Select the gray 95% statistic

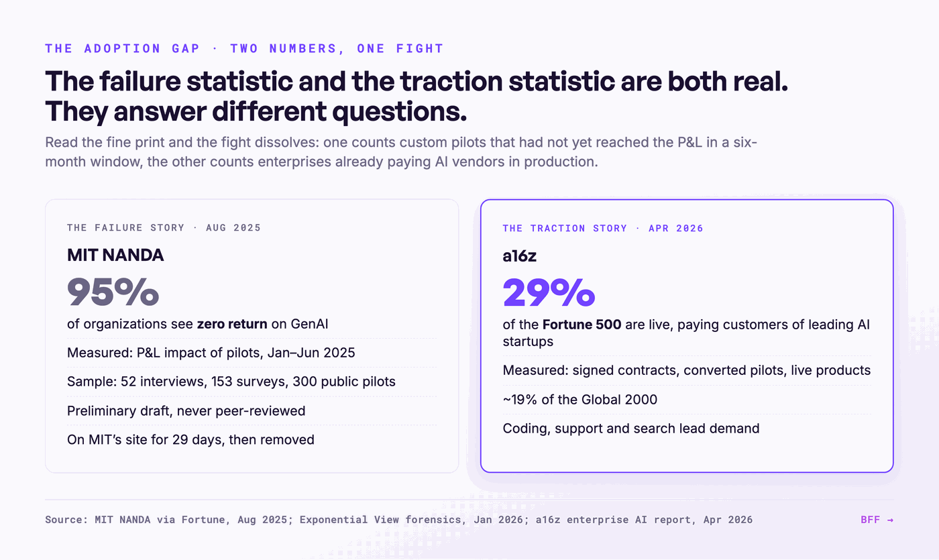(113, 292)
